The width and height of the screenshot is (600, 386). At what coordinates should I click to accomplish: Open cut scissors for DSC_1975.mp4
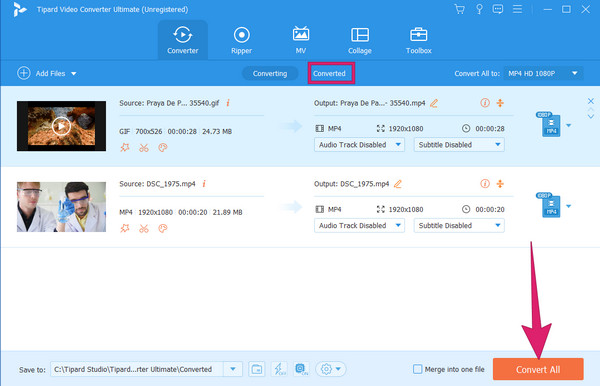coord(144,229)
